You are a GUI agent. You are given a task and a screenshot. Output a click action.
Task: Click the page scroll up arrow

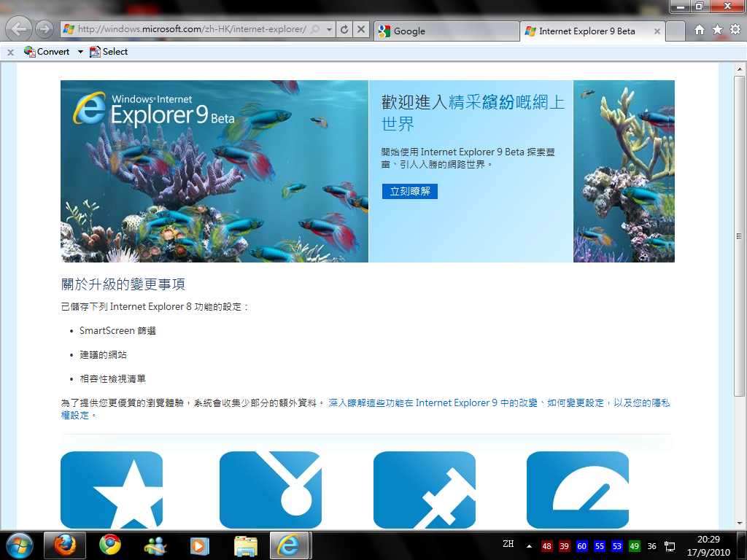click(740, 69)
